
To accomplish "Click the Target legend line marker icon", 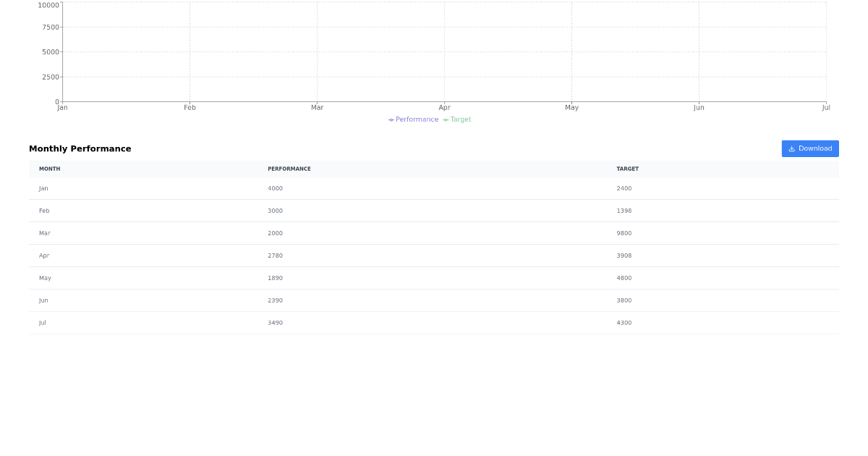I will [x=446, y=120].
